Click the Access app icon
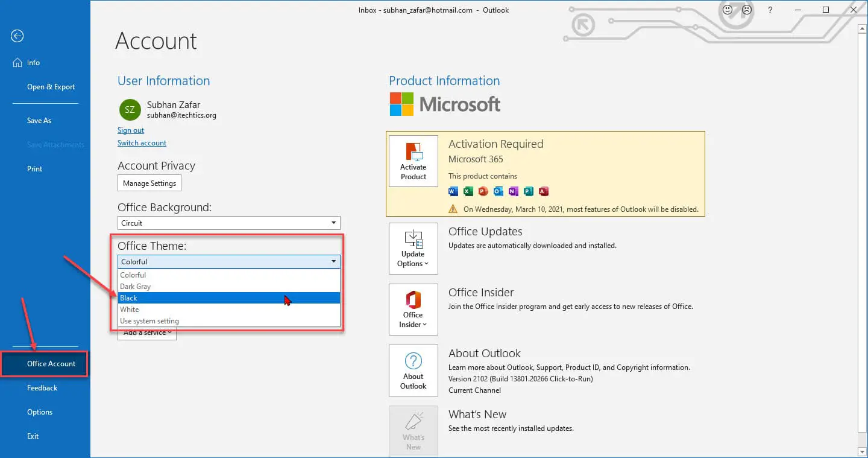 coord(544,192)
